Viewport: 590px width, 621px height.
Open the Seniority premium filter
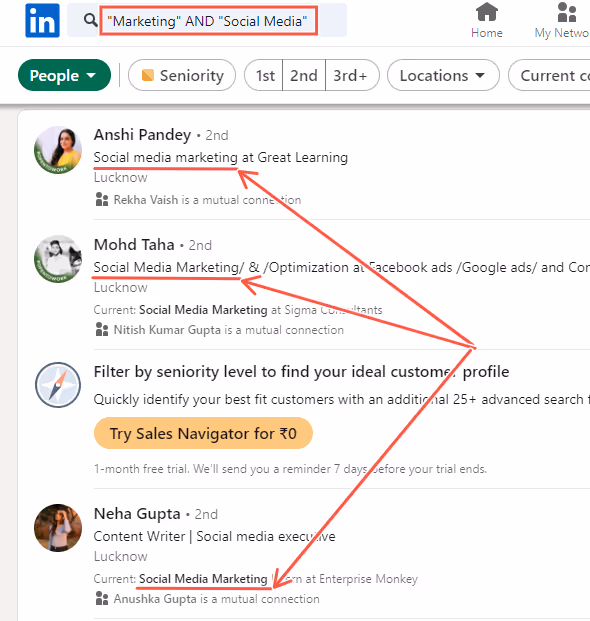tap(182, 75)
